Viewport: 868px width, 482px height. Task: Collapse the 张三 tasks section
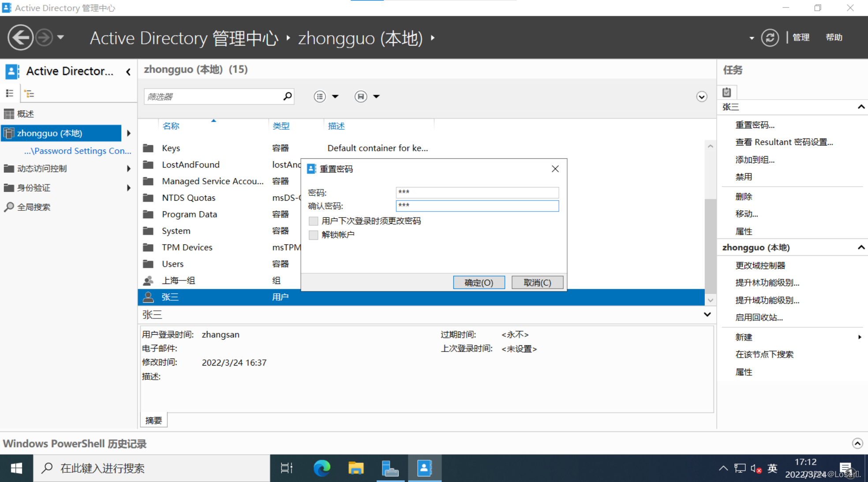click(861, 107)
